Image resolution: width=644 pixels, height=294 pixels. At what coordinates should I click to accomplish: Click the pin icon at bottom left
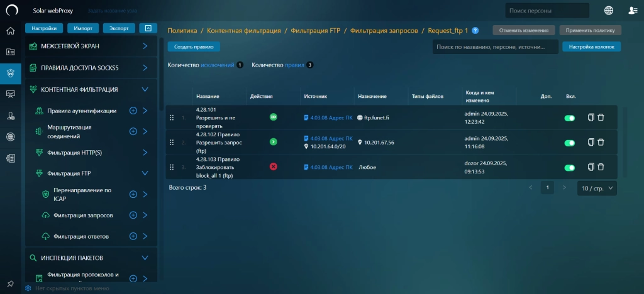(10, 284)
